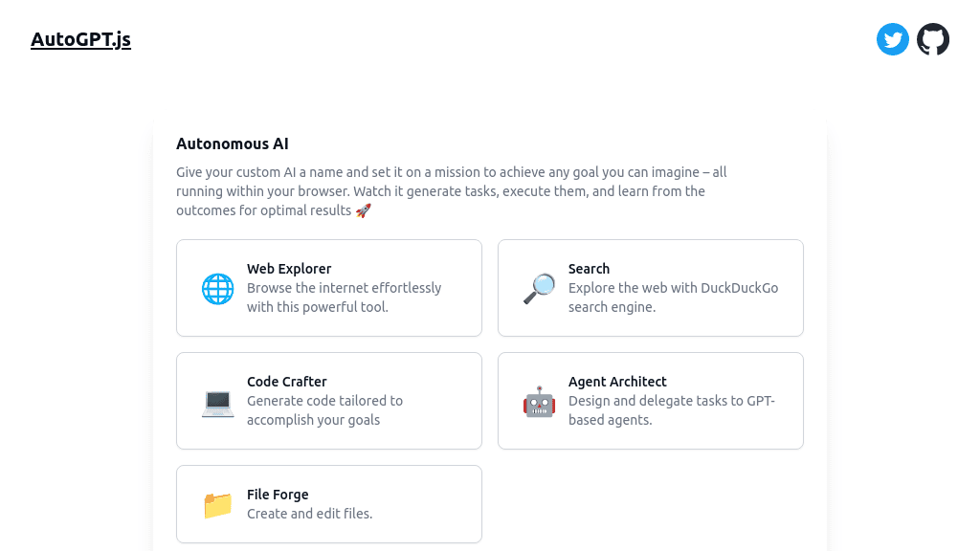This screenshot has width=980, height=551.
Task: Select the globe icon on Web Explorer
Action: (218, 288)
